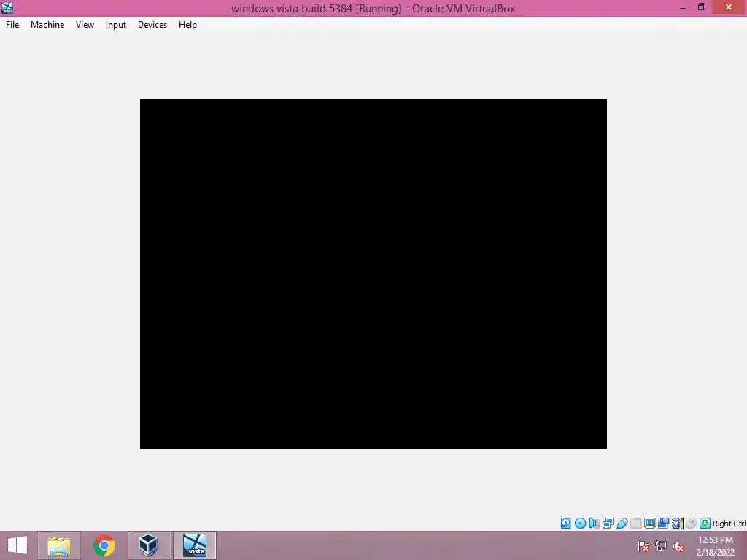Viewport: 747px width, 560px height.
Task: Open the network tray icon
Action: (661, 546)
